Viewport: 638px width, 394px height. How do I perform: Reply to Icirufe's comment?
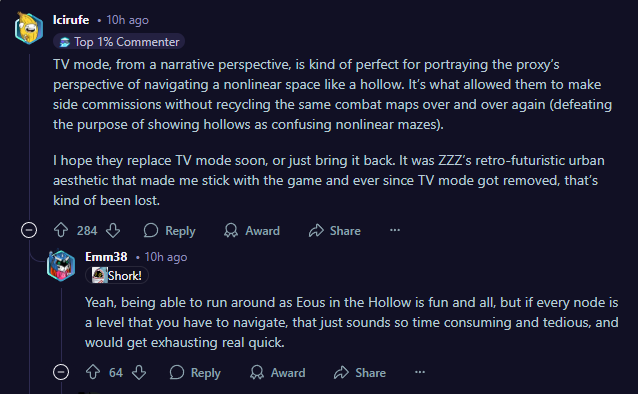[x=169, y=230]
